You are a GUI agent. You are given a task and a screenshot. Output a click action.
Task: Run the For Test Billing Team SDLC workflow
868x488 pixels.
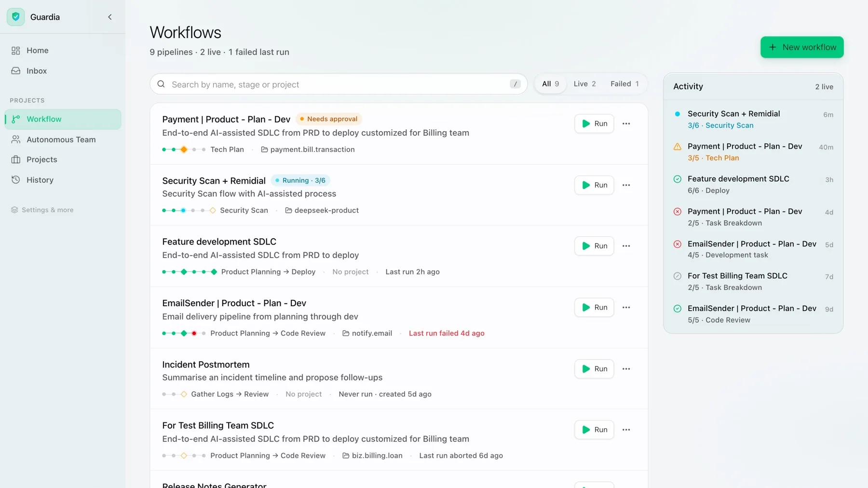pos(594,430)
